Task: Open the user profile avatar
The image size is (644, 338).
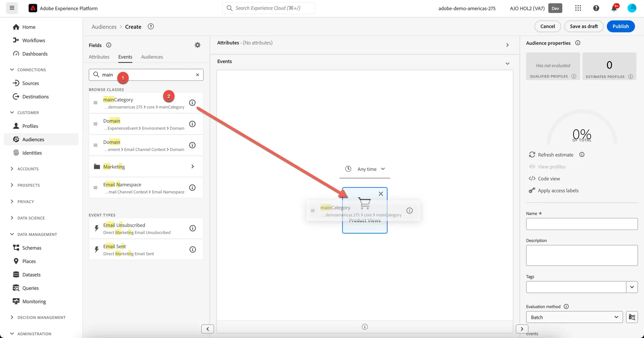Action: [x=632, y=8]
